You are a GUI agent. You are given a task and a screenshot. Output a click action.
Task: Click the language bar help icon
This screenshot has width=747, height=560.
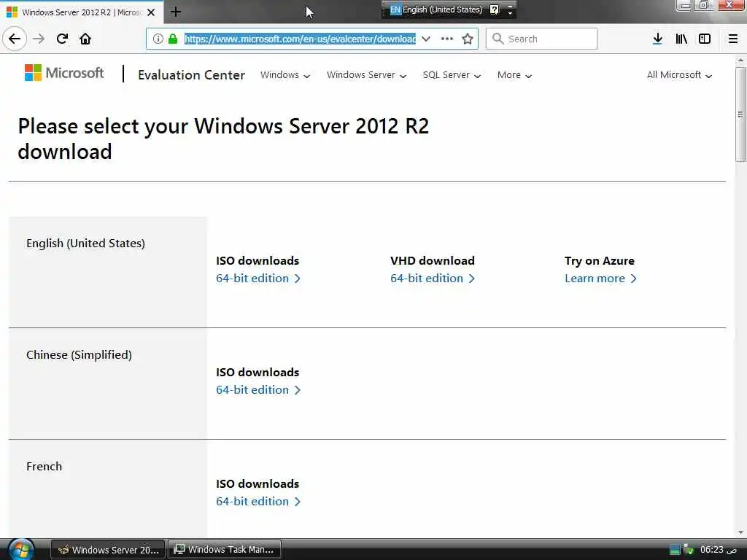tap(495, 9)
